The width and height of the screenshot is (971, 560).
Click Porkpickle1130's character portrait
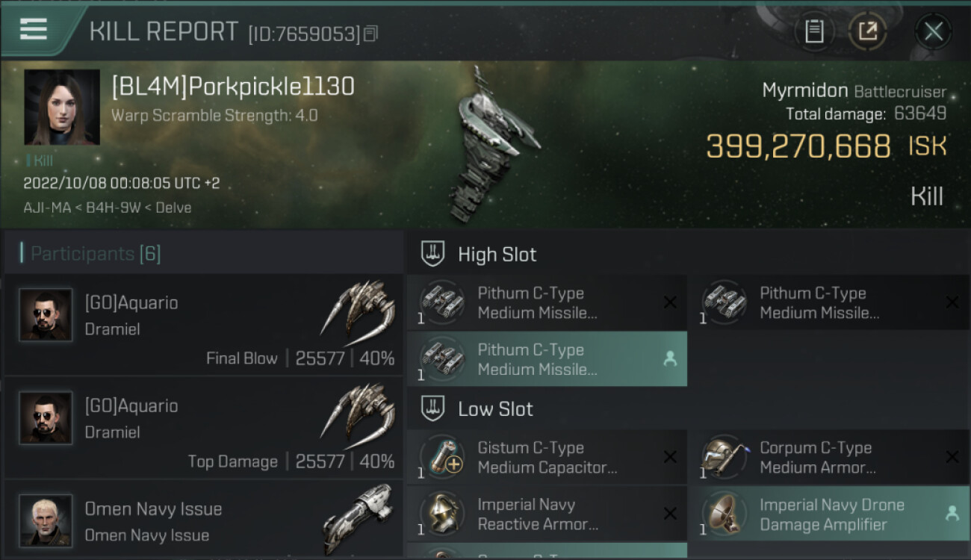[62, 108]
